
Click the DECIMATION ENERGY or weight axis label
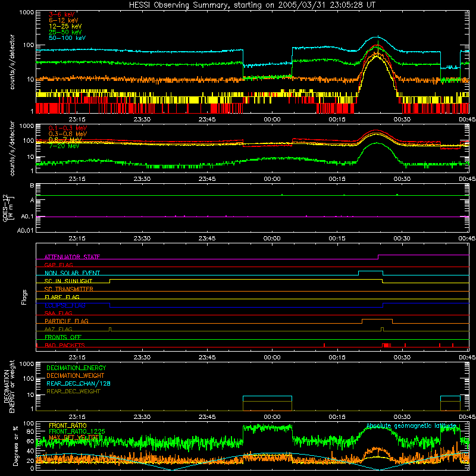tap(10, 386)
